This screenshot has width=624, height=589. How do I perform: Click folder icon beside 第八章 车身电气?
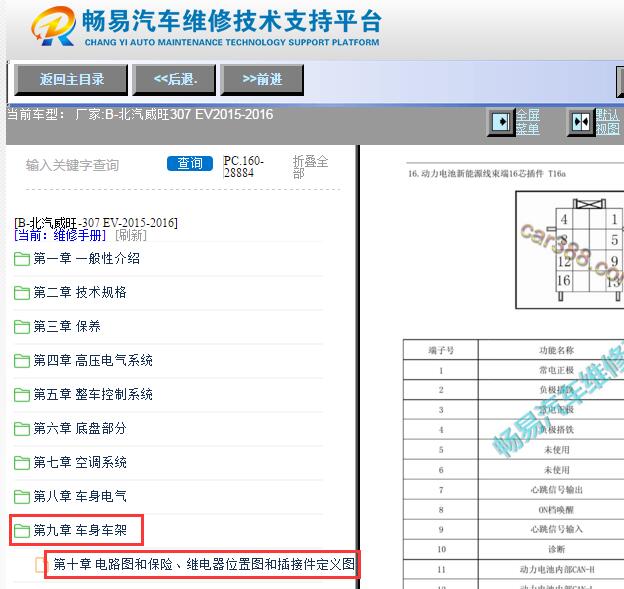coord(21,497)
